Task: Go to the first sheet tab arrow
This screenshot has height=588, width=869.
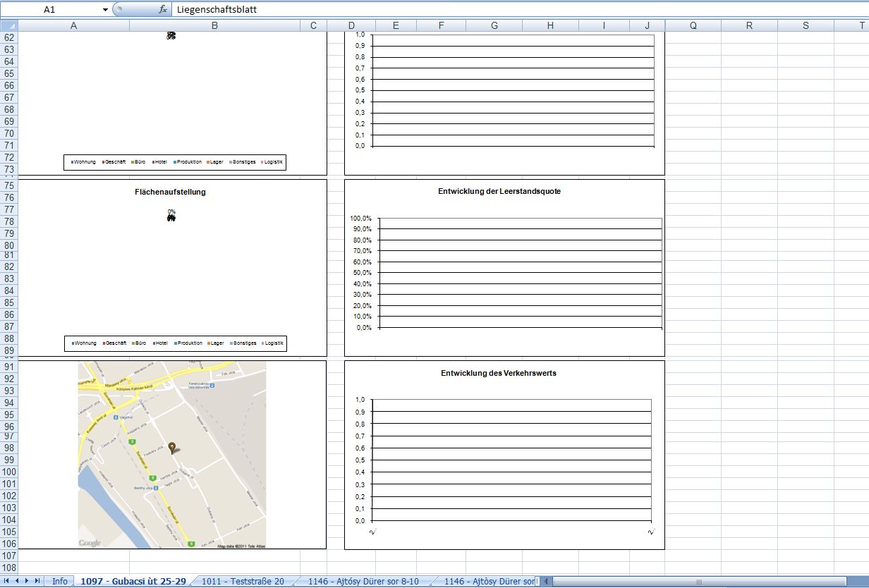Action: (7, 581)
